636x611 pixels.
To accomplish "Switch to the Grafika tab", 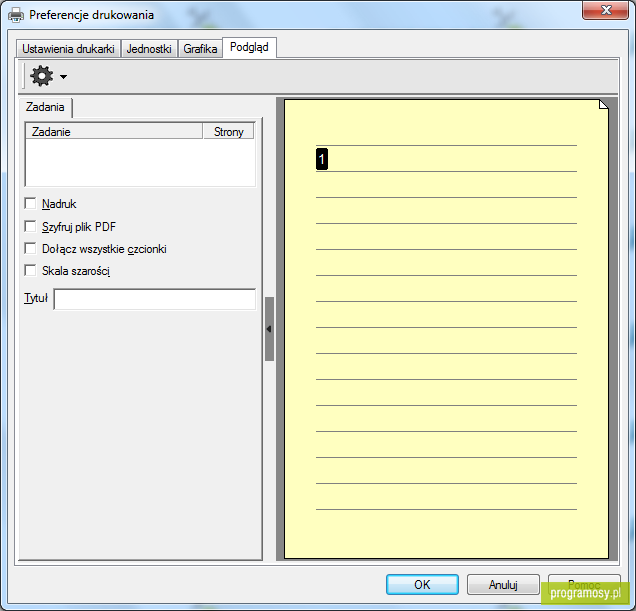I will pyautogui.click(x=200, y=49).
